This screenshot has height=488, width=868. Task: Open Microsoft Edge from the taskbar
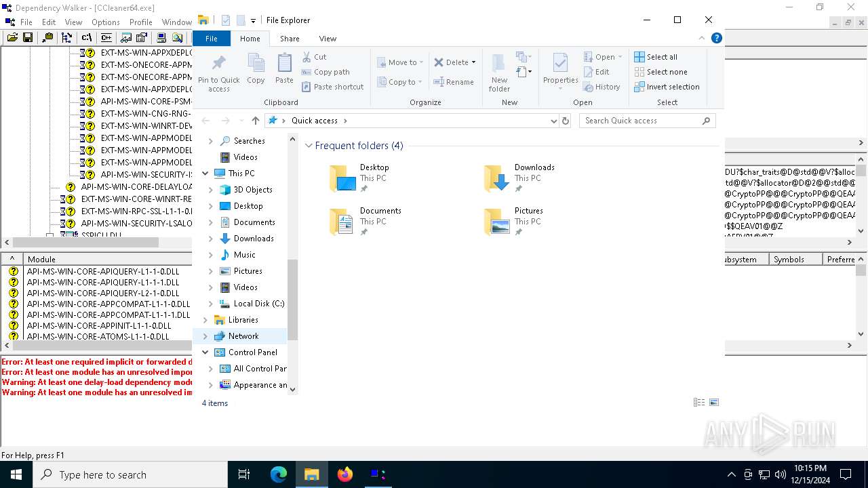click(279, 474)
